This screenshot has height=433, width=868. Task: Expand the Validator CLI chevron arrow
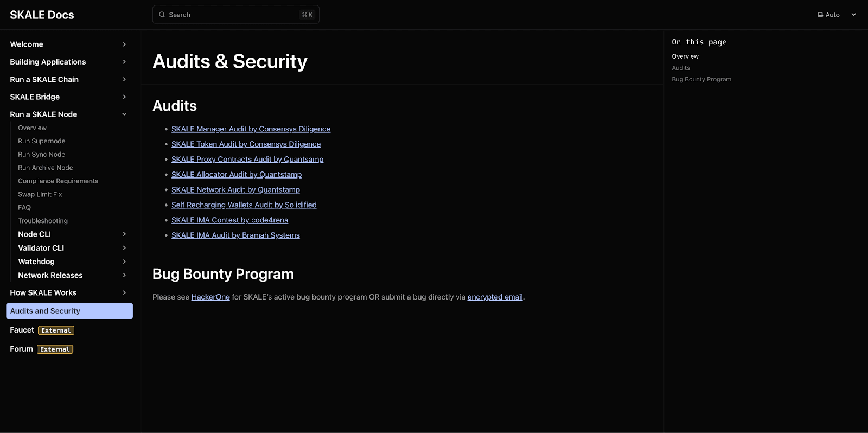coord(124,248)
